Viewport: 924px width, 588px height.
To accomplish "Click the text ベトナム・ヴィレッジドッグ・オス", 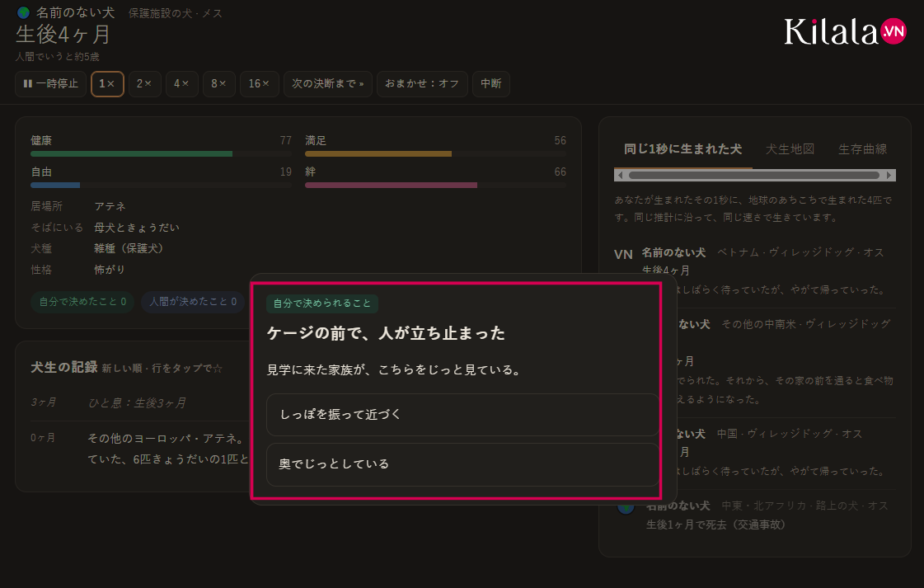I will click(800, 252).
